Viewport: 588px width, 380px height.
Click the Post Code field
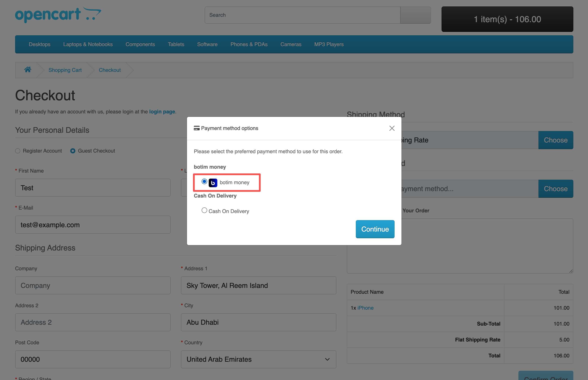(x=93, y=359)
